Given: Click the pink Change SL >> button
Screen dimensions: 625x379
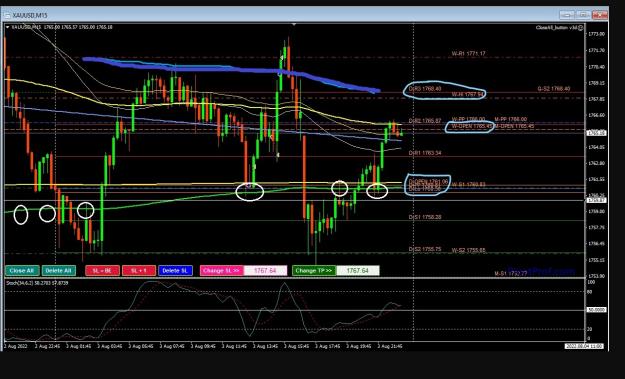Looking at the screenshot, I should 222,271.
